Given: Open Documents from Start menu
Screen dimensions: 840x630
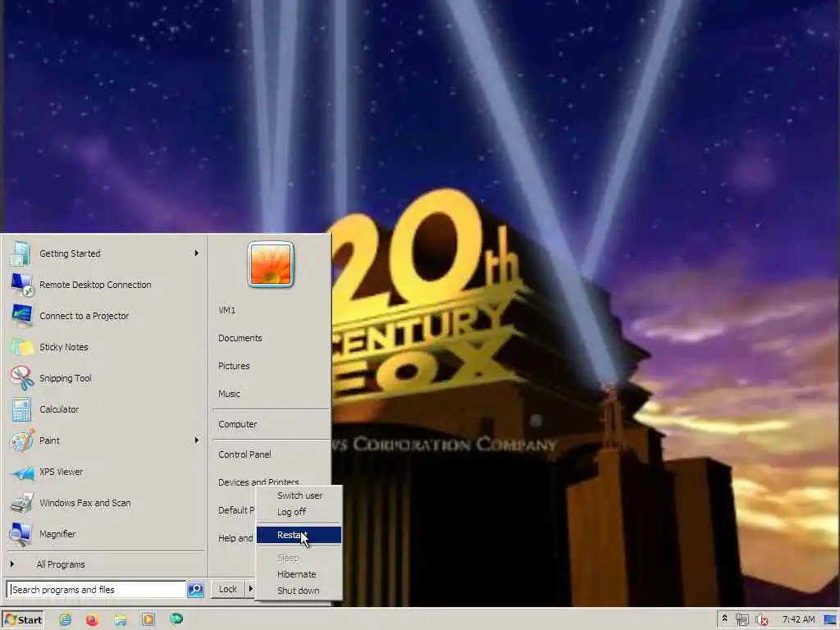Looking at the screenshot, I should click(240, 338).
